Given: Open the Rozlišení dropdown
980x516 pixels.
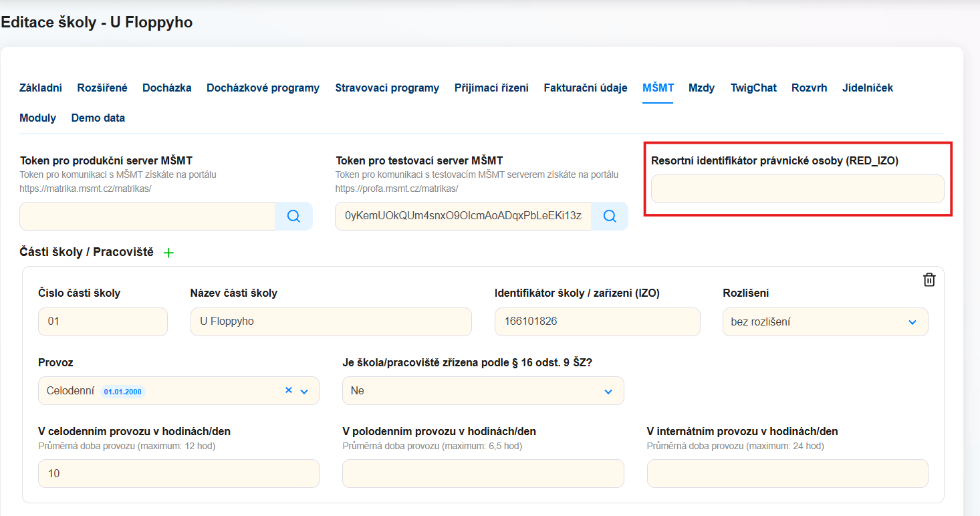Looking at the screenshot, I should coord(825,321).
